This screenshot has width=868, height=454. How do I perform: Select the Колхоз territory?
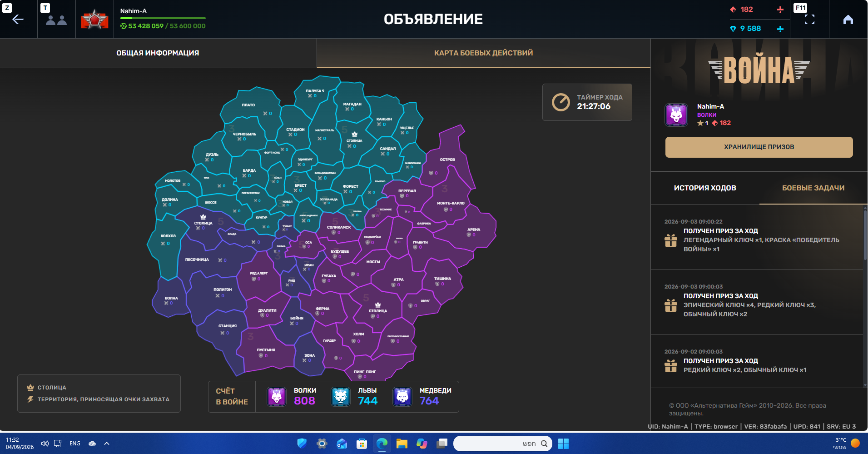pos(168,236)
